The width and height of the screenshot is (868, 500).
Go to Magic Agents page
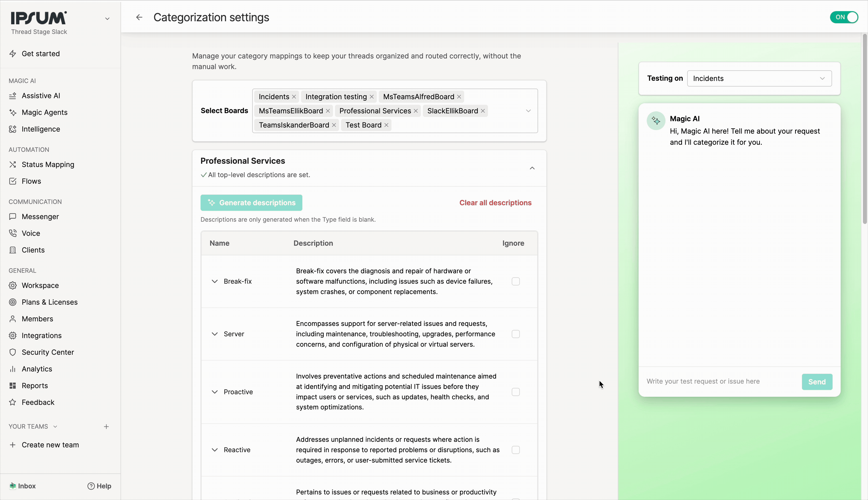pyautogui.click(x=45, y=112)
